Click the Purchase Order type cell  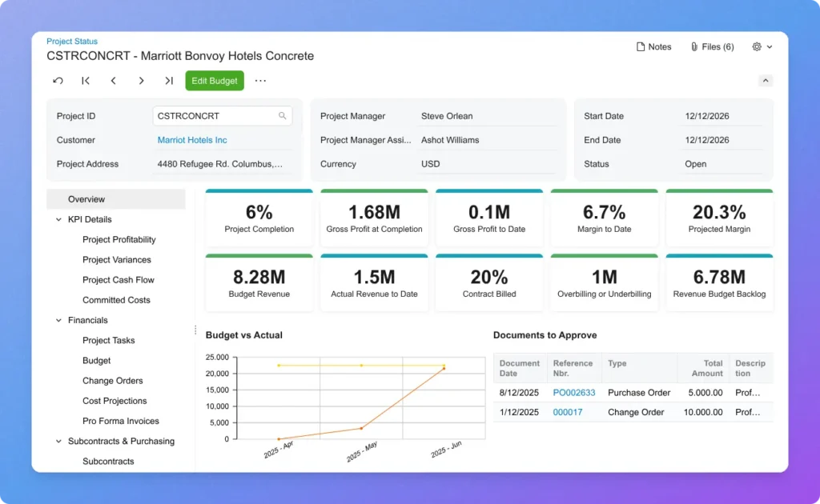(639, 393)
